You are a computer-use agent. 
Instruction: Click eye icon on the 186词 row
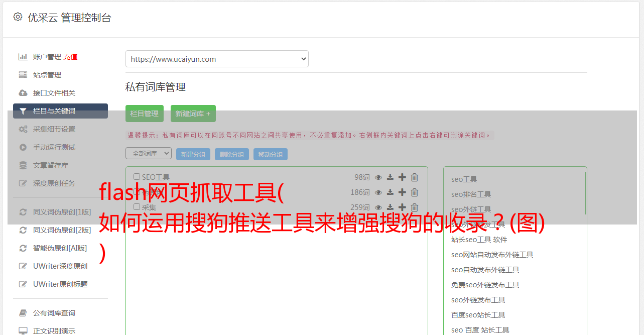378,192
